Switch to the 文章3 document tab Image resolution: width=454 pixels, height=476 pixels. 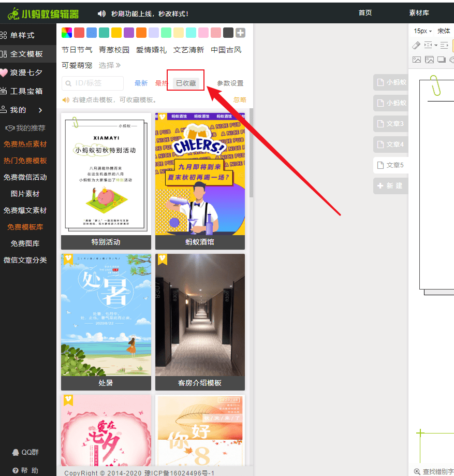click(x=390, y=124)
